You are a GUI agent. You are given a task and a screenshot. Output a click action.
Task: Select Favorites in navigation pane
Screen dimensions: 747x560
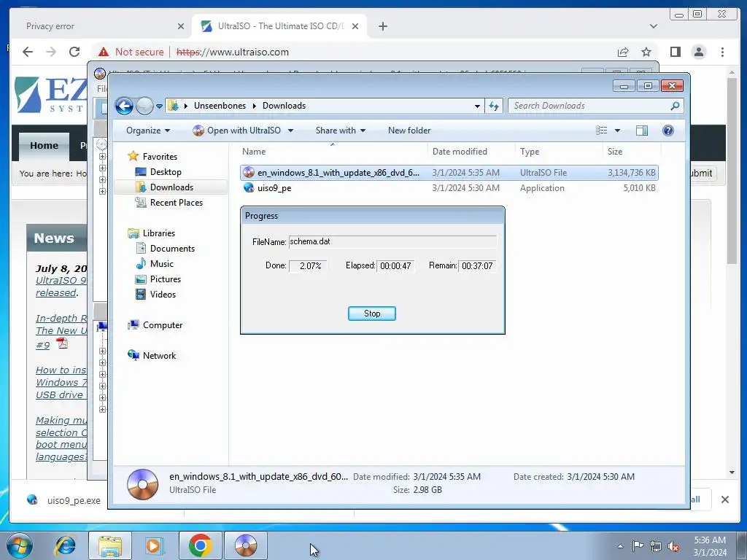click(152, 157)
